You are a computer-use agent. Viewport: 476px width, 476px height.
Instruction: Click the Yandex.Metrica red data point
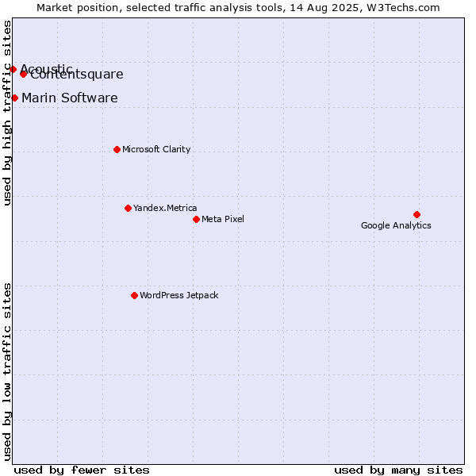click(x=128, y=208)
